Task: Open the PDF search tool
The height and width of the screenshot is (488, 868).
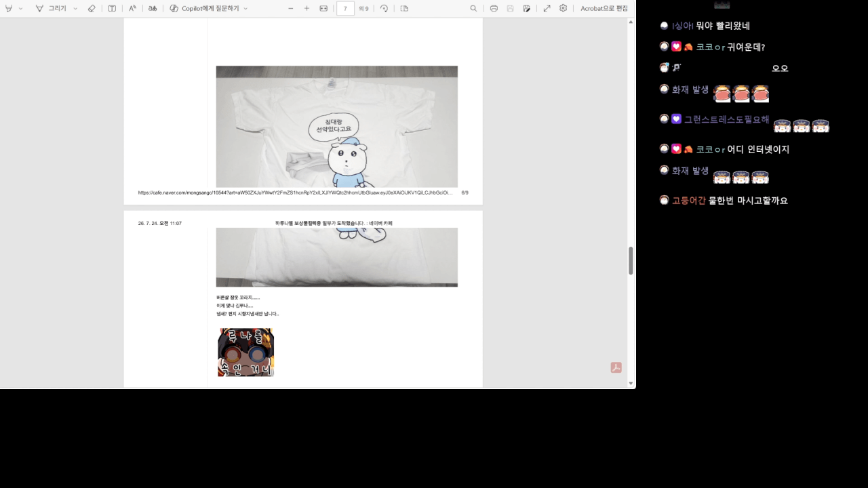Action: (473, 8)
